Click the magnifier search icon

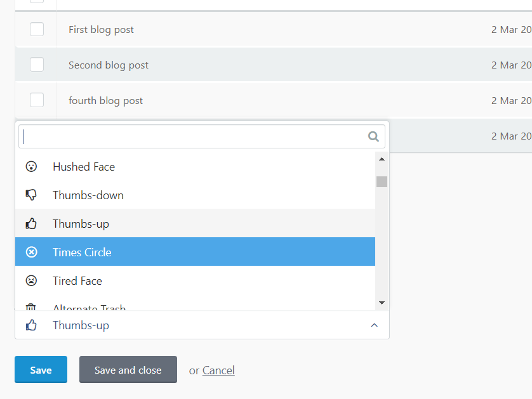[x=373, y=136]
